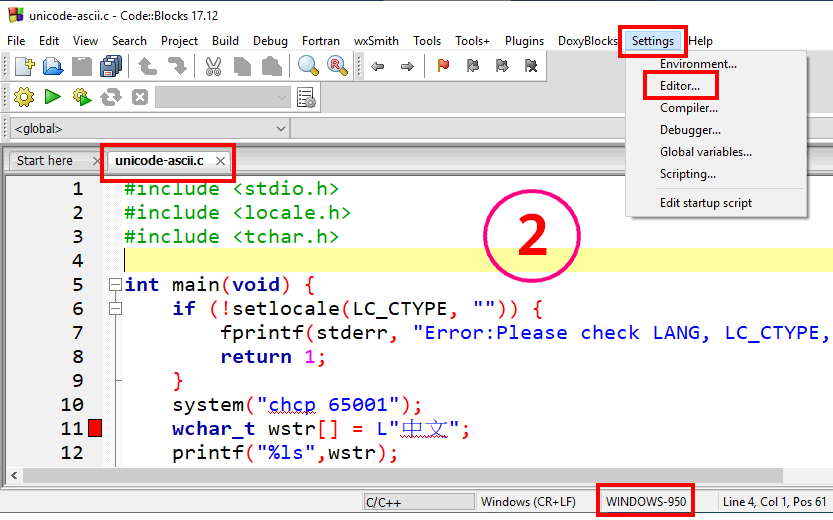Screen dimensions: 833x520
Task: Click the Open file folder icon
Action: [53, 67]
